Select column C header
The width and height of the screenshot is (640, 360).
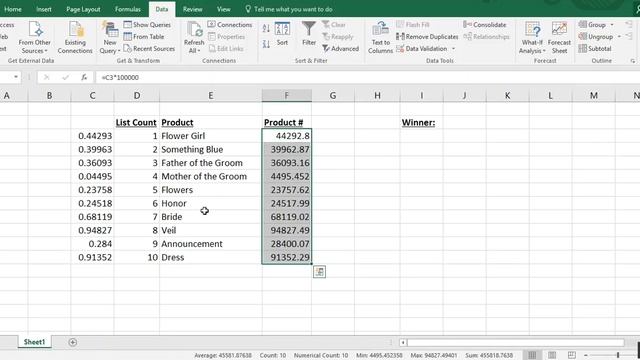click(x=92, y=96)
